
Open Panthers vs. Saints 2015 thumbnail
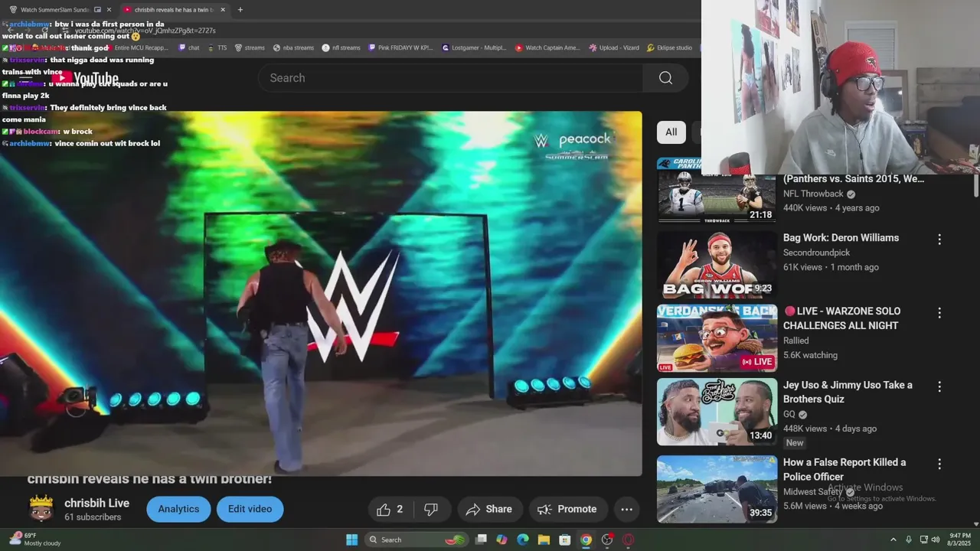(x=717, y=190)
